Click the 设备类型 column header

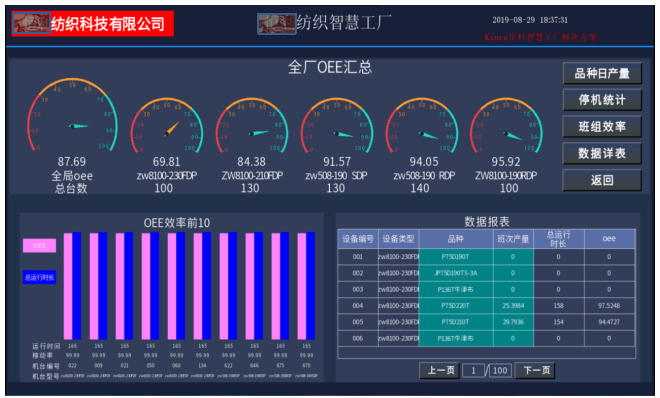coord(399,239)
